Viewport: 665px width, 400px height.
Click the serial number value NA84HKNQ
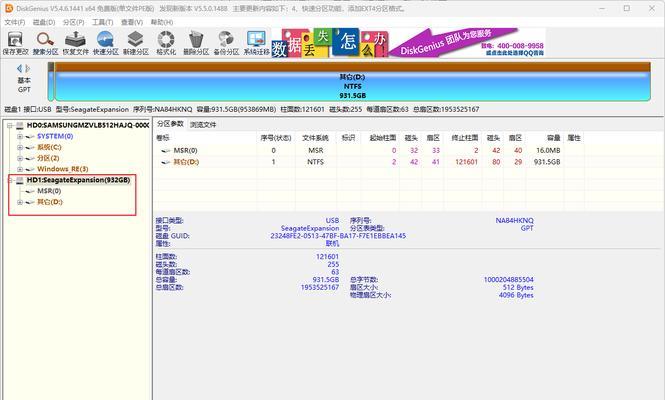tap(514, 221)
